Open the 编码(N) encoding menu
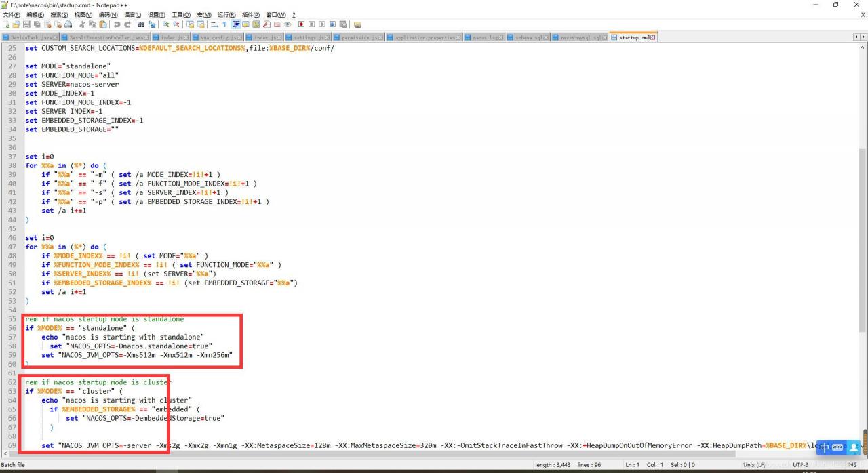Image resolution: width=868 pixels, height=473 pixels. tap(108, 14)
